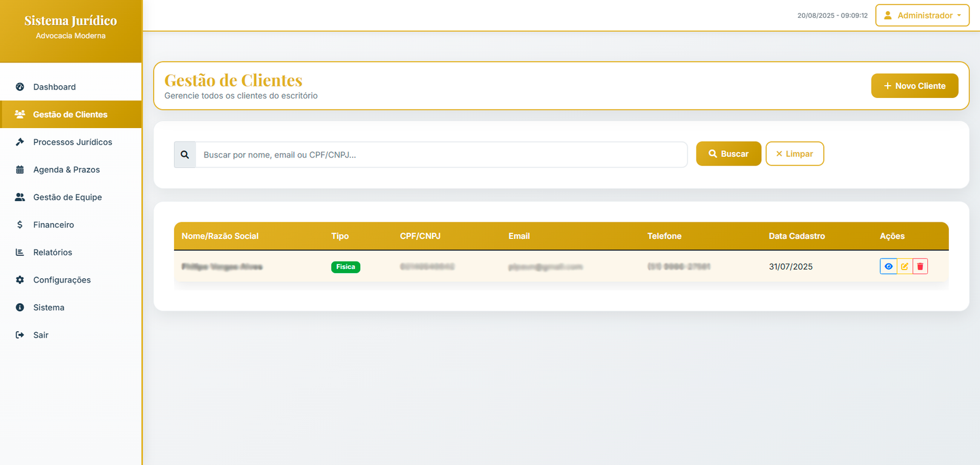Click the Data Cadastro column header

(796, 236)
